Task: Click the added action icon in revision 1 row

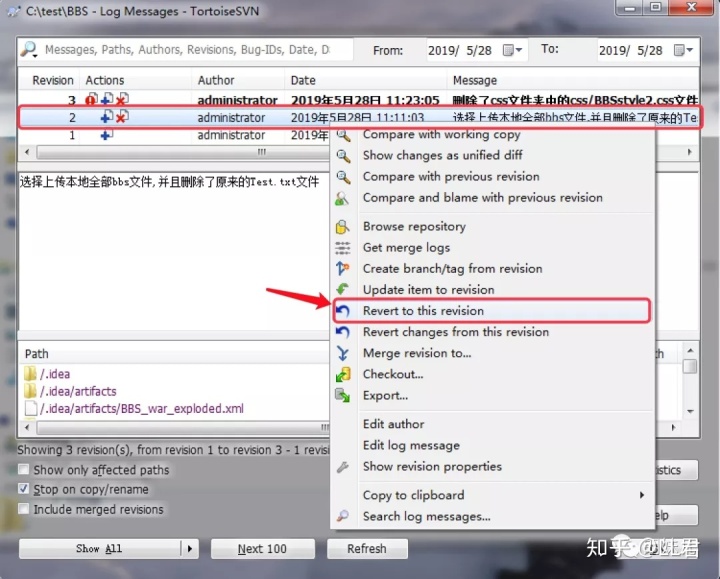Action: 107,135
